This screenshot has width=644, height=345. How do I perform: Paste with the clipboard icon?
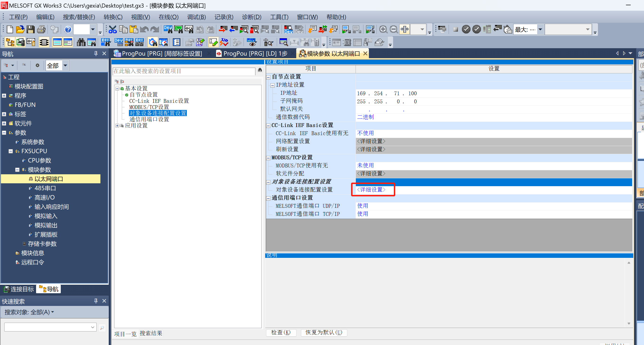pos(134,29)
